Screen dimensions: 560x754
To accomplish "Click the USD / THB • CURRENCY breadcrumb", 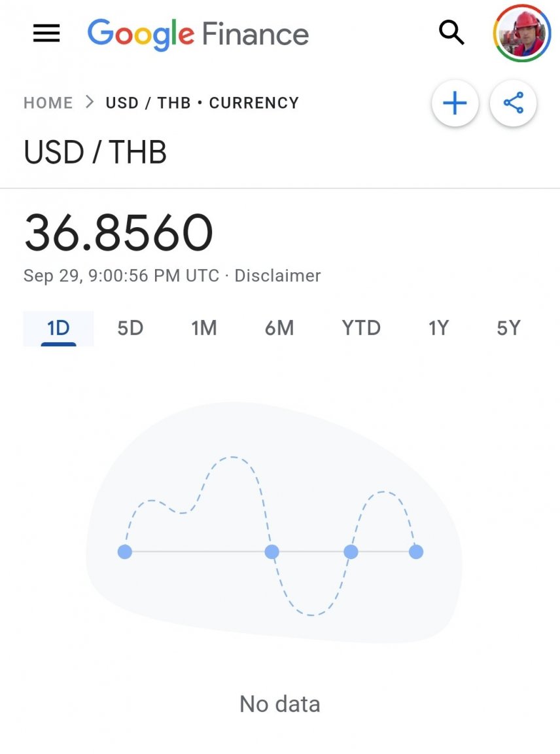I will pos(202,102).
